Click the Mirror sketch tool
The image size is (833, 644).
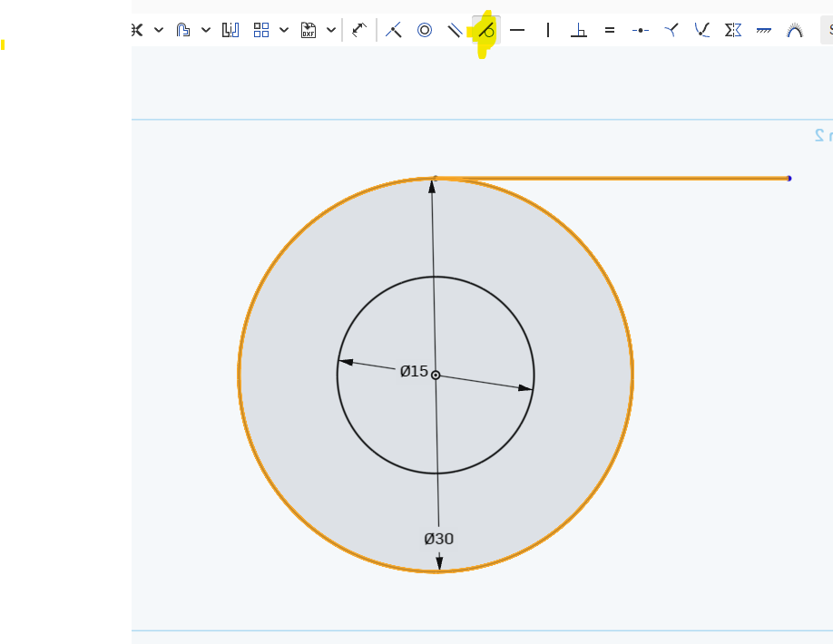[230, 31]
